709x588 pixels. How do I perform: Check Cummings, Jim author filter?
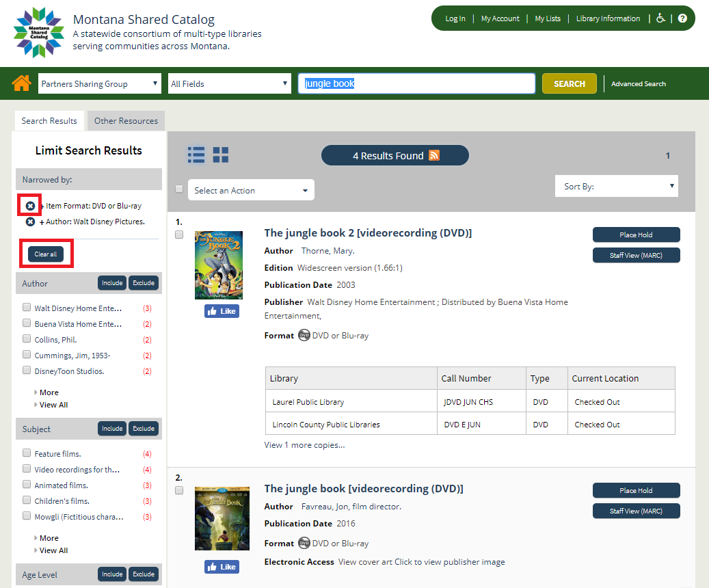coord(27,354)
